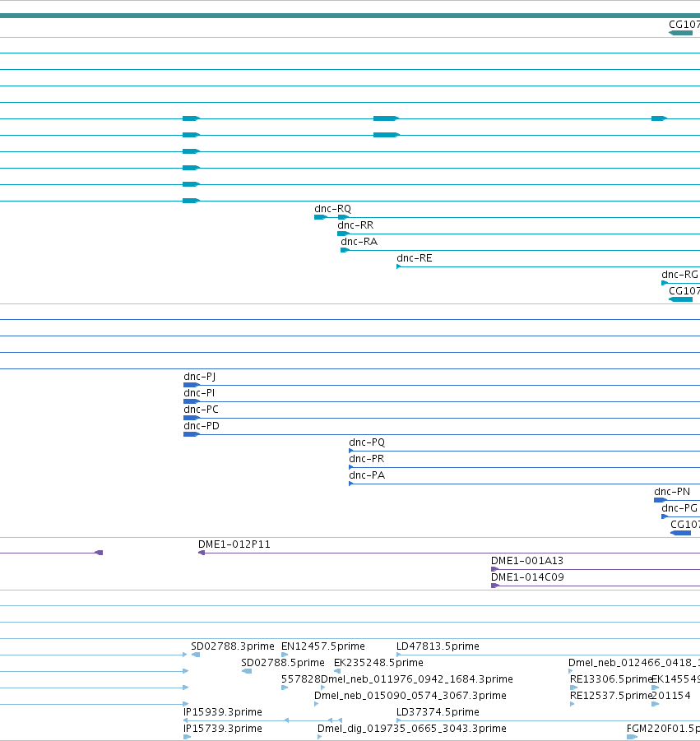Select the DME1-001A13 feature label
Image resolution: width=700 pixels, height=741 pixels.
coord(527,561)
